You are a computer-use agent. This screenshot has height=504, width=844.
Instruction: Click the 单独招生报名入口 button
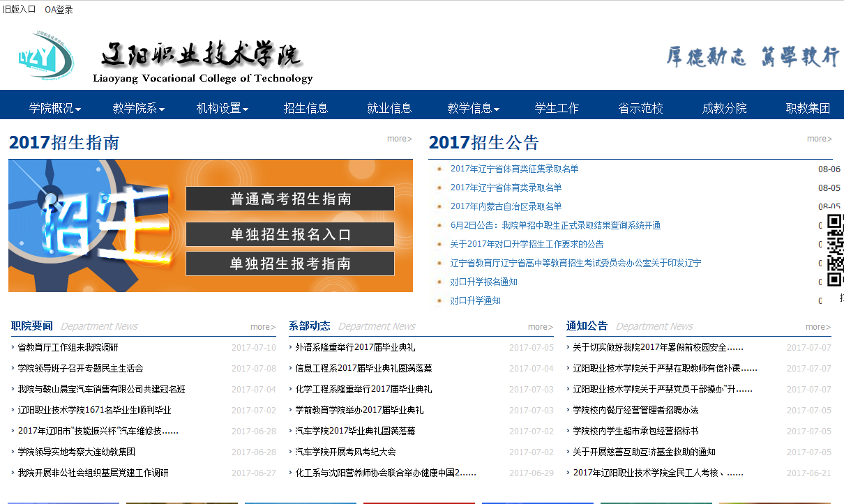click(x=290, y=234)
